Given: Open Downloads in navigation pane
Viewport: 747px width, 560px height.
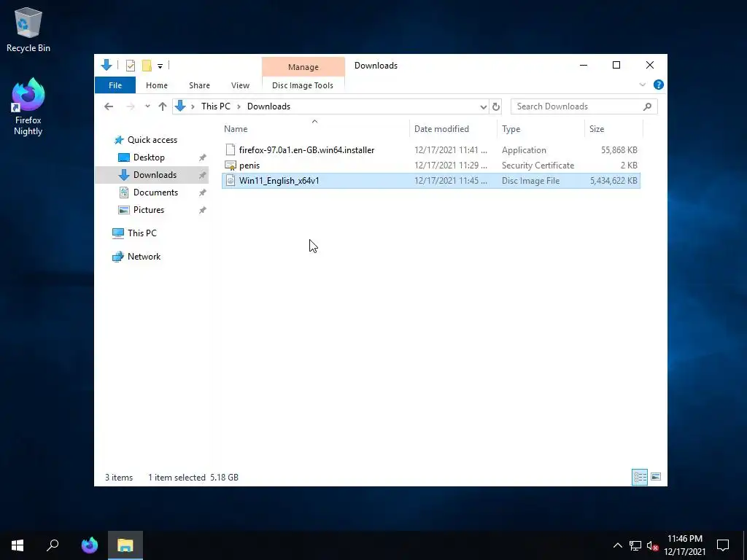Looking at the screenshot, I should pyautogui.click(x=155, y=175).
